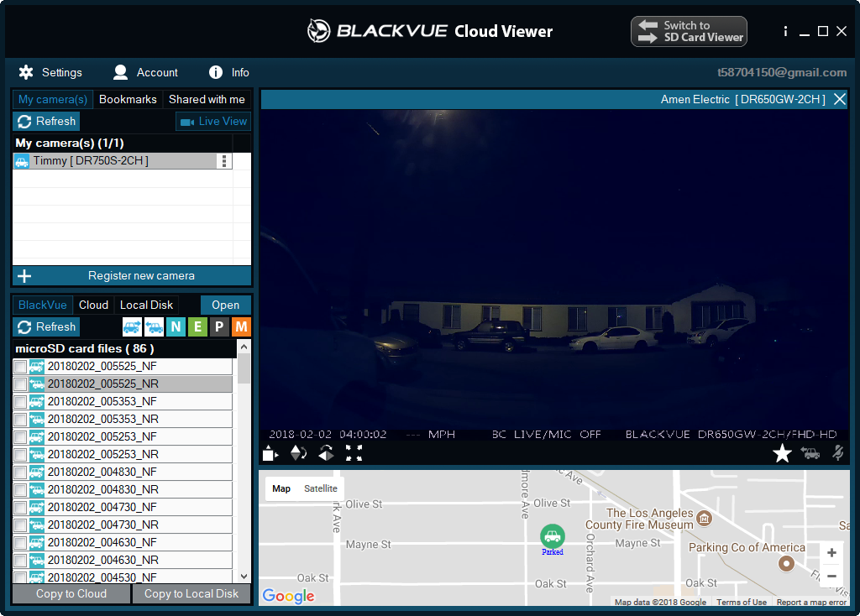Toggle the M manual recordings filter
The image size is (860, 616).
241,327
